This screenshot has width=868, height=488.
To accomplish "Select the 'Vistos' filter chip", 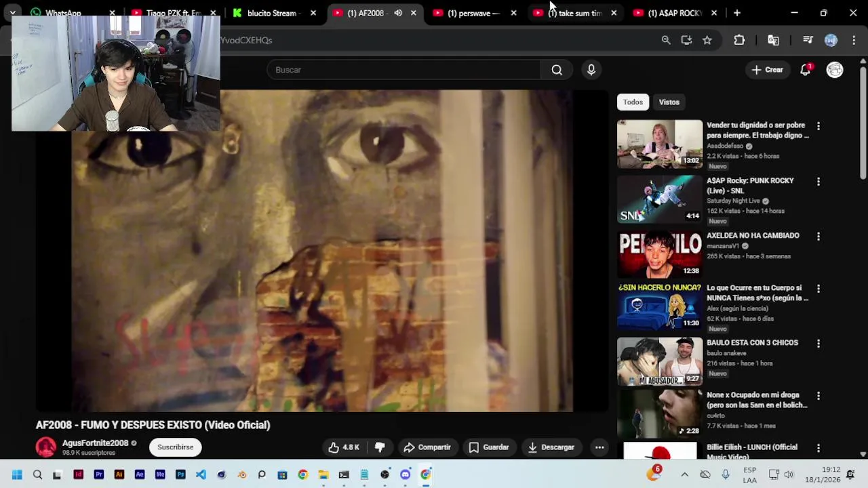I will [669, 102].
